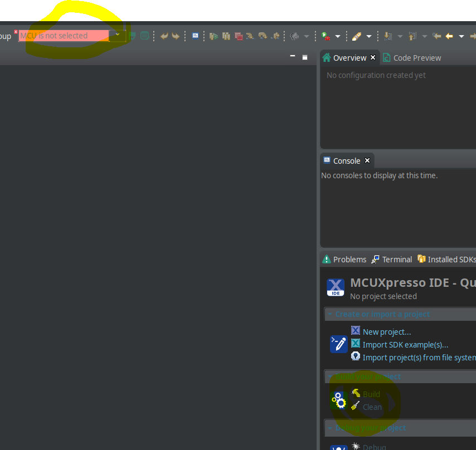Open the Installed SDKs tab
This screenshot has height=450, width=476.
(x=446, y=260)
